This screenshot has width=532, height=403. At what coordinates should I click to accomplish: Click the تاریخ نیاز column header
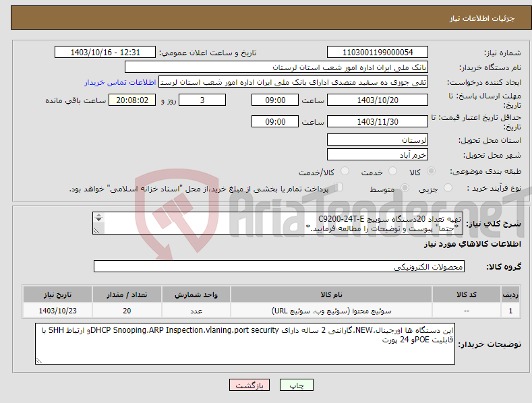coord(57,294)
